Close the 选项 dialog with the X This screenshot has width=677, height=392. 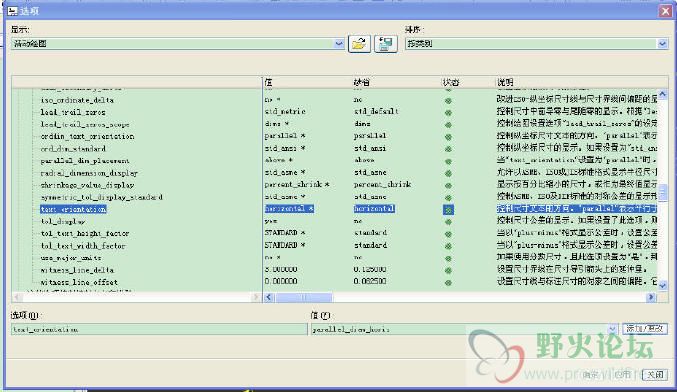665,11
